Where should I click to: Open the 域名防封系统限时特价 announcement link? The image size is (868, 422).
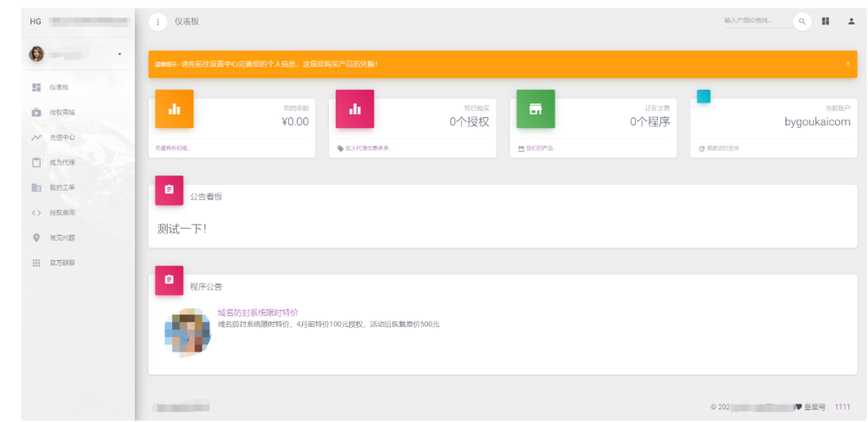click(x=258, y=313)
